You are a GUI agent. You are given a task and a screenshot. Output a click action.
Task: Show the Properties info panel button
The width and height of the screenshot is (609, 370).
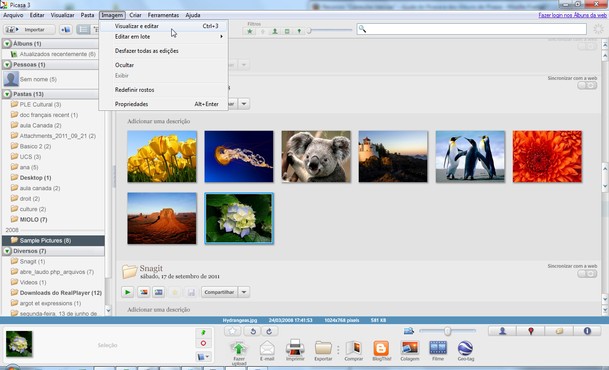point(587,331)
